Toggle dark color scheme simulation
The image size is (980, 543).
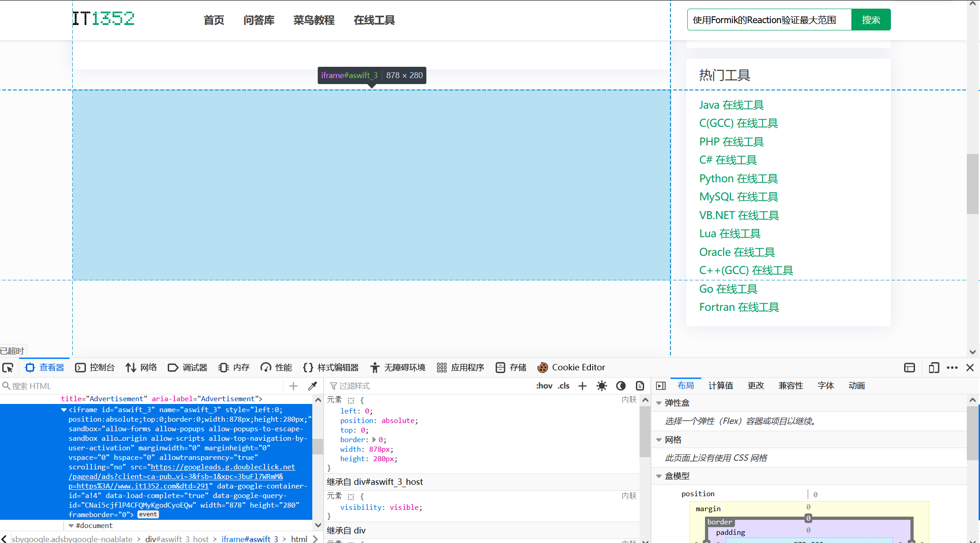coord(620,386)
